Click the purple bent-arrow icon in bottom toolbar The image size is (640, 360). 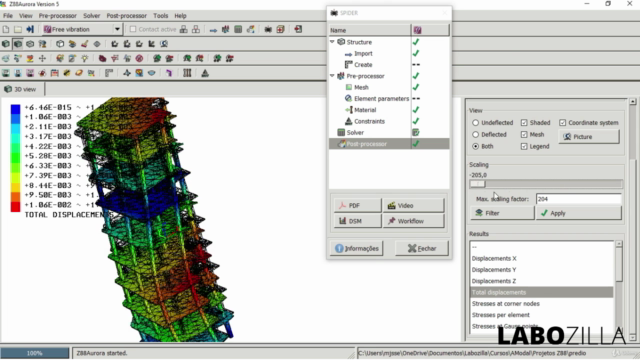[169, 73]
